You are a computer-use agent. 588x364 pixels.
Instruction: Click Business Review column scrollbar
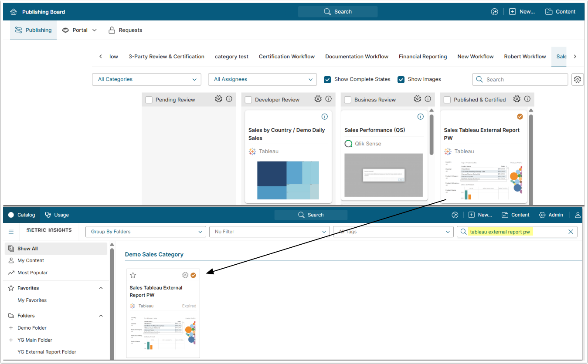(432, 134)
